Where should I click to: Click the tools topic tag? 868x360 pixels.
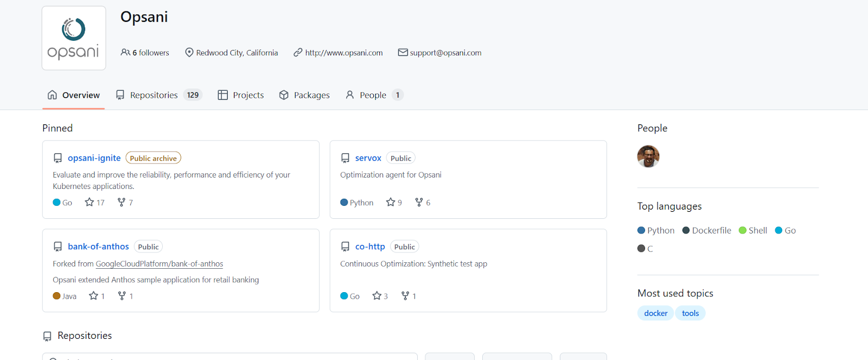click(691, 313)
